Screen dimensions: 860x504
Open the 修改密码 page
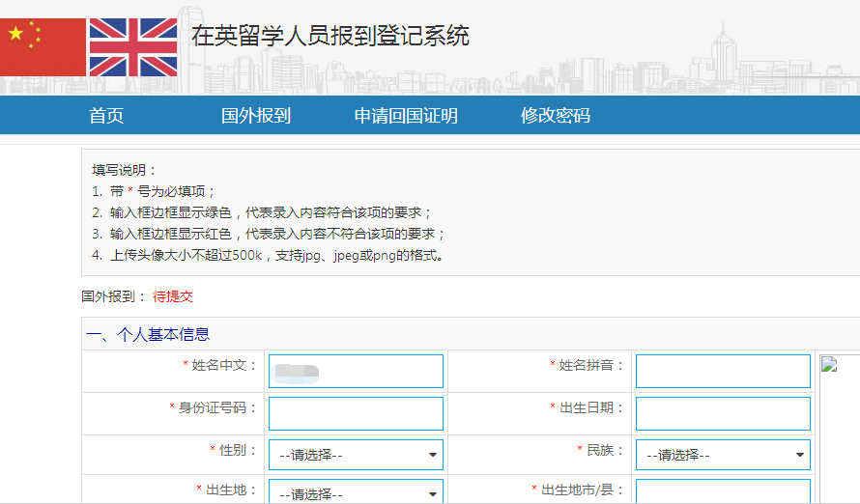(x=556, y=116)
